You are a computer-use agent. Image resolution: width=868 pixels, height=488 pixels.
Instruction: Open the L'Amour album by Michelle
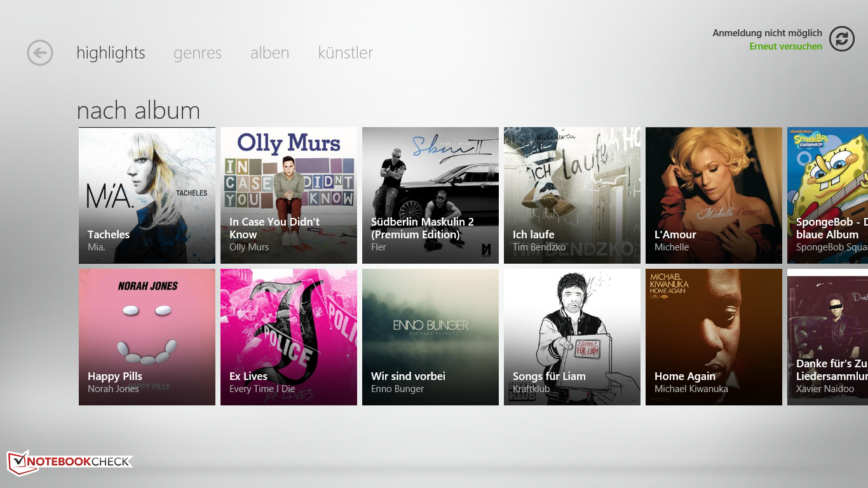click(714, 195)
